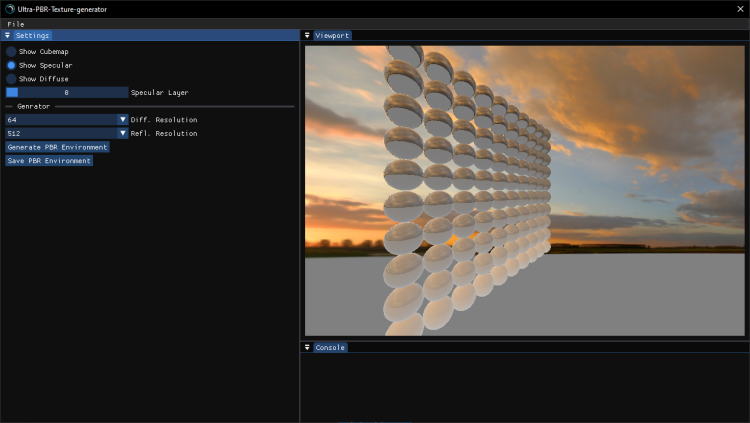Click the Specular Layer slider
Image resolution: width=750 pixels, height=423 pixels.
66,92
